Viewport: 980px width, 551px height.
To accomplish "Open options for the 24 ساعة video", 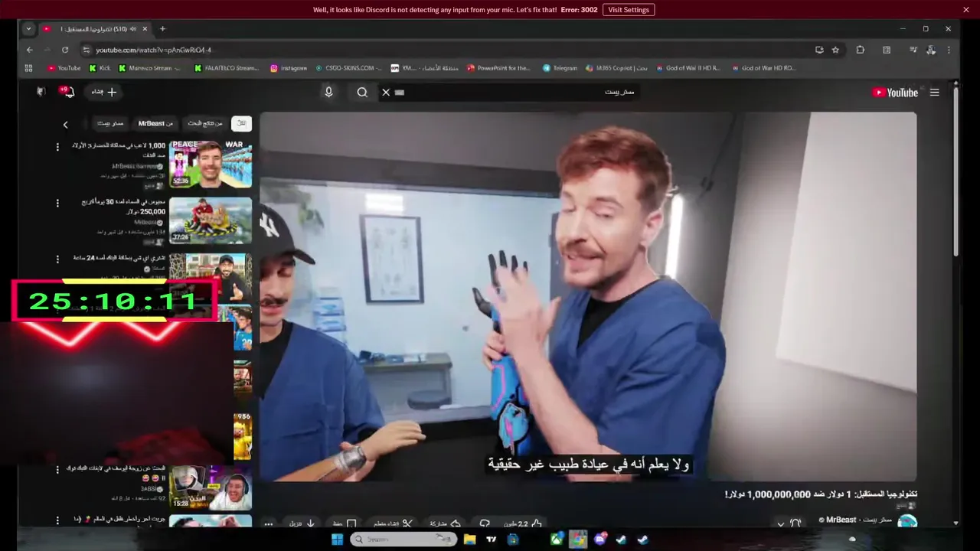I will click(57, 259).
